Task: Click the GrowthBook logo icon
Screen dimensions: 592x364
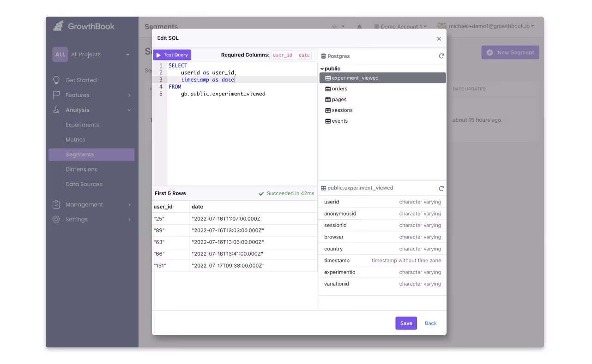Action: tap(58, 26)
